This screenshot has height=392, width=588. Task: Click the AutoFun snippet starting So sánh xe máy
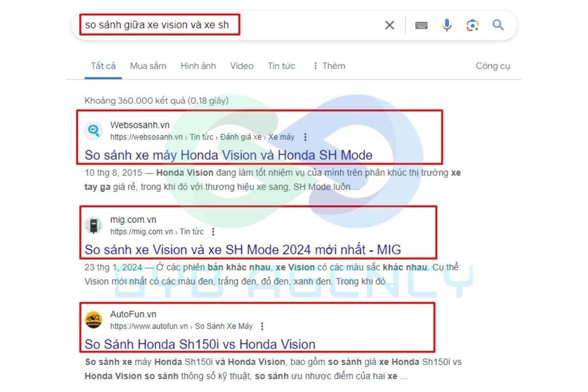click(x=273, y=369)
